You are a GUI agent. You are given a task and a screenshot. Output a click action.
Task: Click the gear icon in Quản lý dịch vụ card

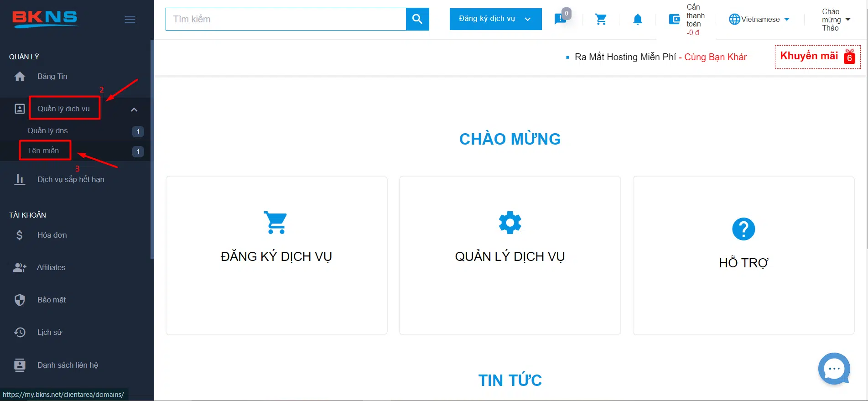[510, 223]
